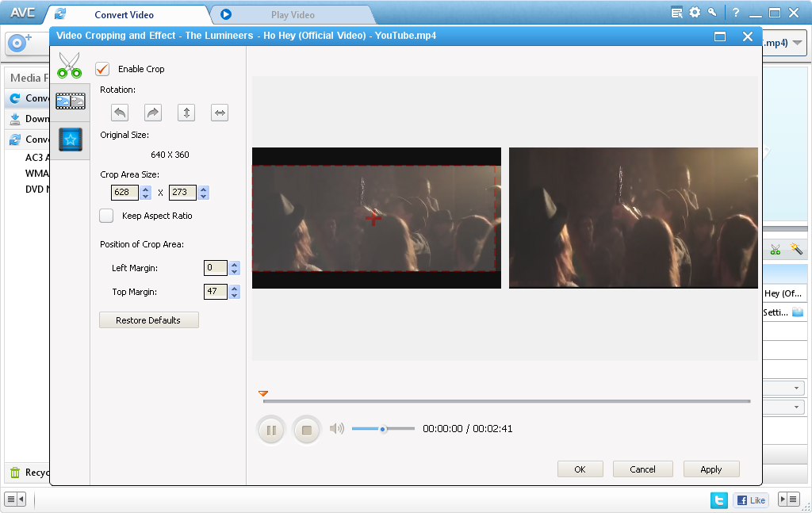Image resolution: width=812 pixels, height=513 pixels.
Task: Toggle left panel with bottom-left list icon
Action: 14,500
